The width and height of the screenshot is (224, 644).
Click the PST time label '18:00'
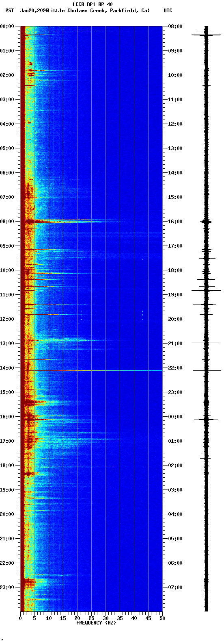(7, 466)
